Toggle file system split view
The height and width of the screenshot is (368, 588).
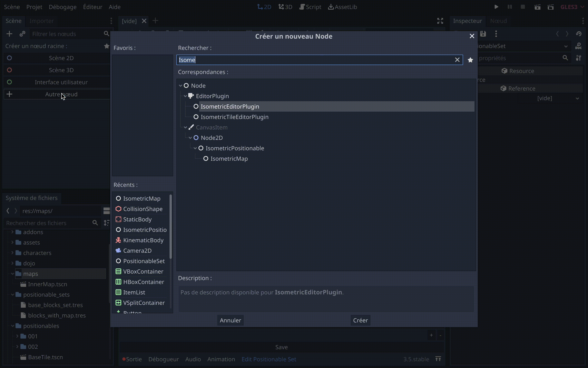point(107,211)
